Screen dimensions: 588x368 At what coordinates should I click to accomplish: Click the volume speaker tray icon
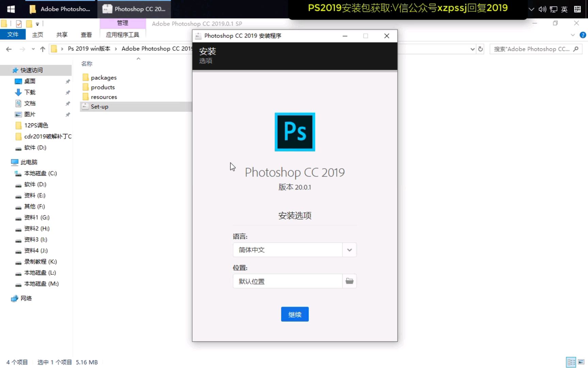pyautogui.click(x=542, y=9)
